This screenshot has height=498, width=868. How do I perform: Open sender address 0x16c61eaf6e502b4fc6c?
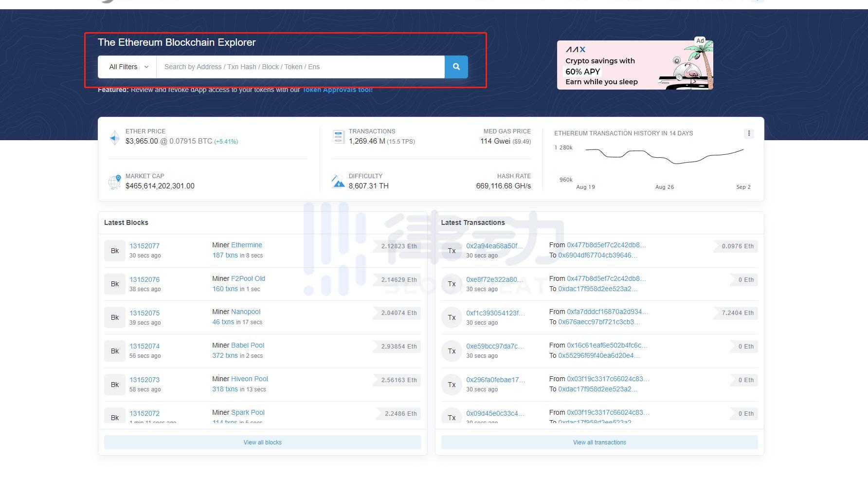click(x=607, y=345)
